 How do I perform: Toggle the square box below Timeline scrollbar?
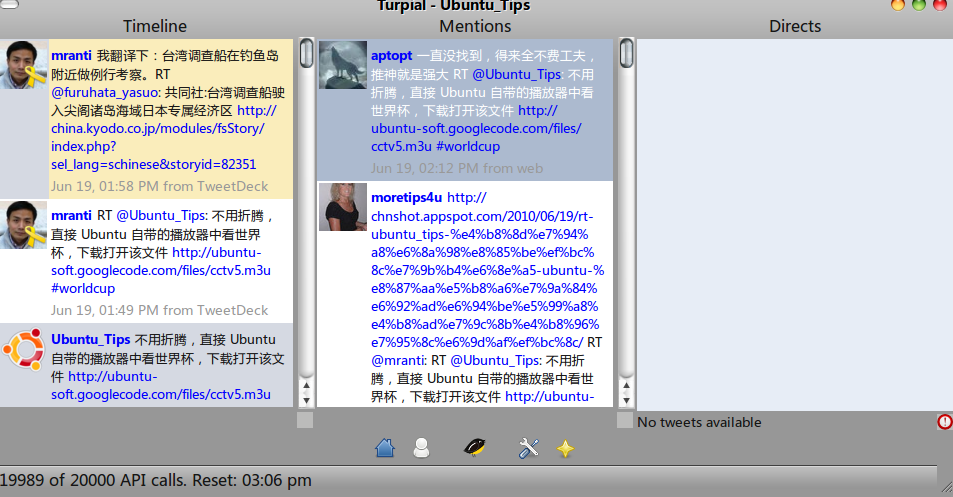305,421
